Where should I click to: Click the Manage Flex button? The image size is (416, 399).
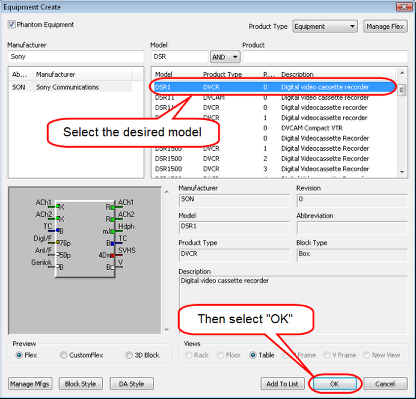tap(385, 27)
